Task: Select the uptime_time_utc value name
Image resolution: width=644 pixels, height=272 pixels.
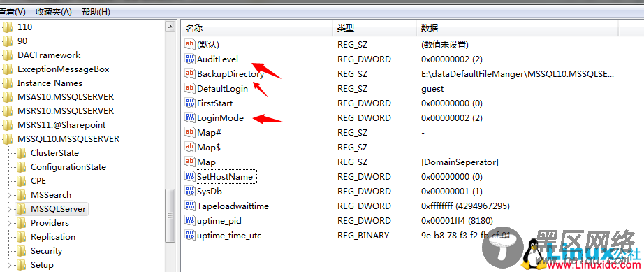Action: [229, 236]
